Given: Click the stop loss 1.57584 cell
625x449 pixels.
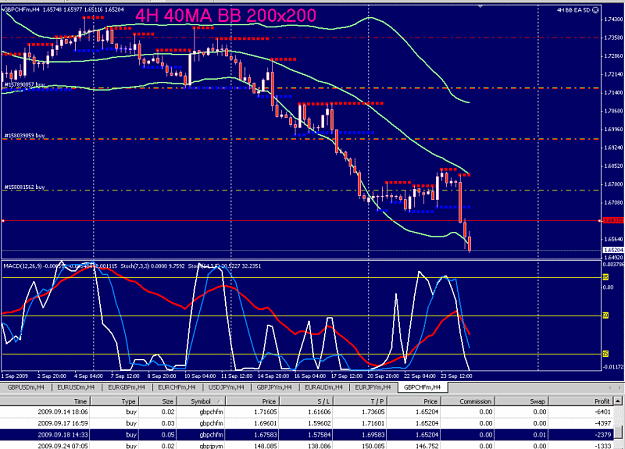Looking at the screenshot, I should tap(319, 435).
